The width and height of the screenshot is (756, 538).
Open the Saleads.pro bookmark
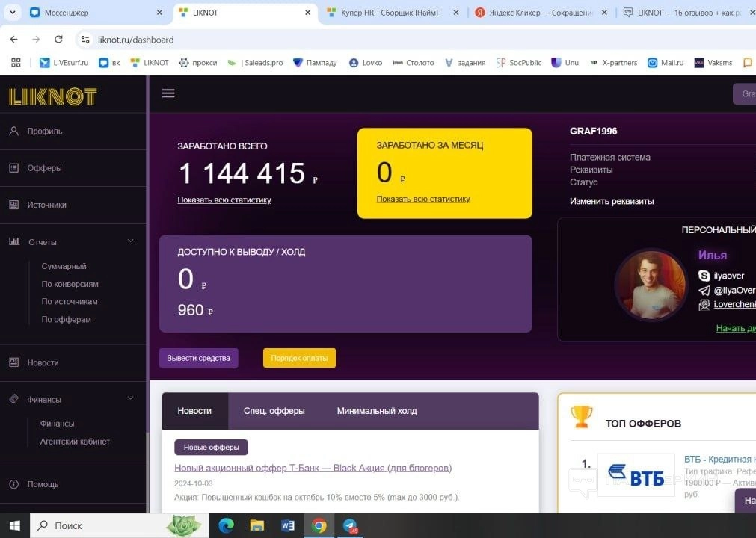click(255, 63)
